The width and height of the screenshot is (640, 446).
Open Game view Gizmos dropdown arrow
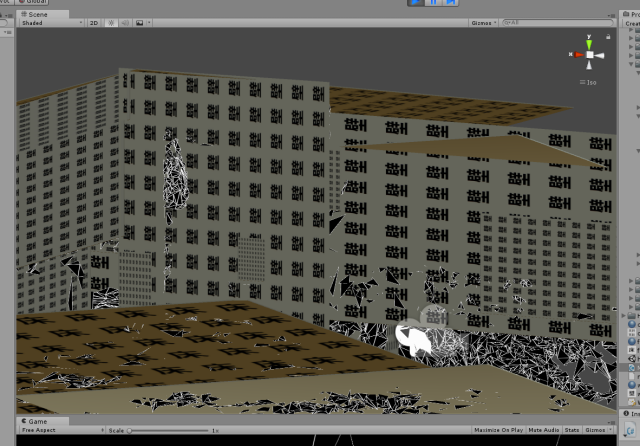pyautogui.click(x=611, y=430)
